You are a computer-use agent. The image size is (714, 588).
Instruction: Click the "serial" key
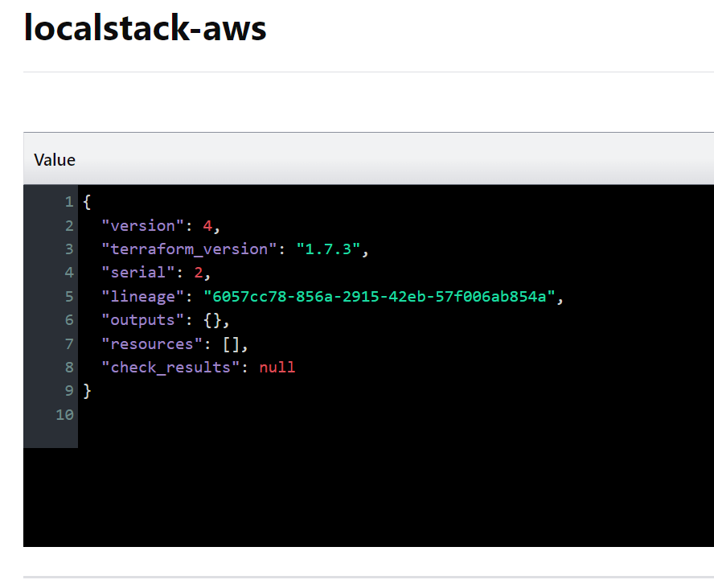click(x=138, y=273)
